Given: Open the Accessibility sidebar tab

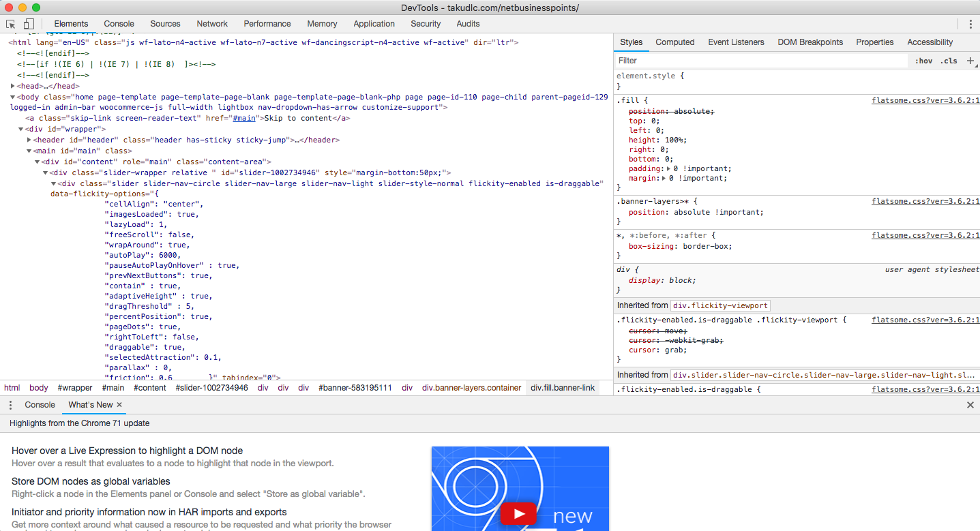Looking at the screenshot, I should click(x=930, y=42).
